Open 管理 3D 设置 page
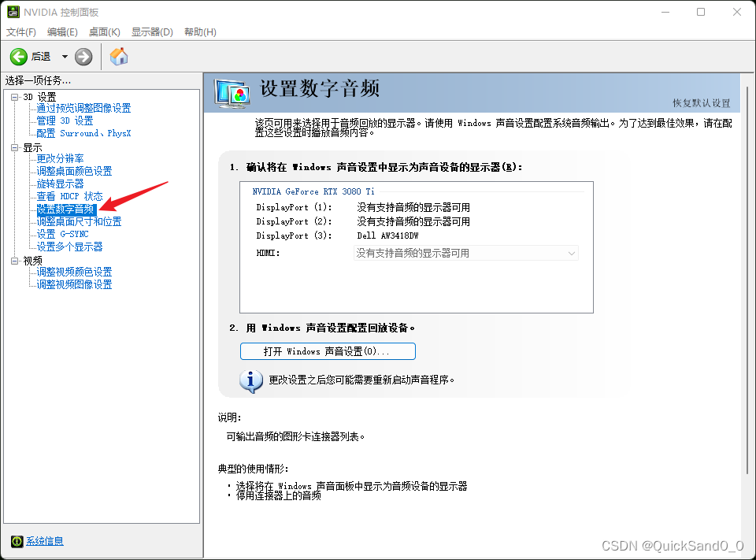Screen dimensions: 756x560 (65, 121)
